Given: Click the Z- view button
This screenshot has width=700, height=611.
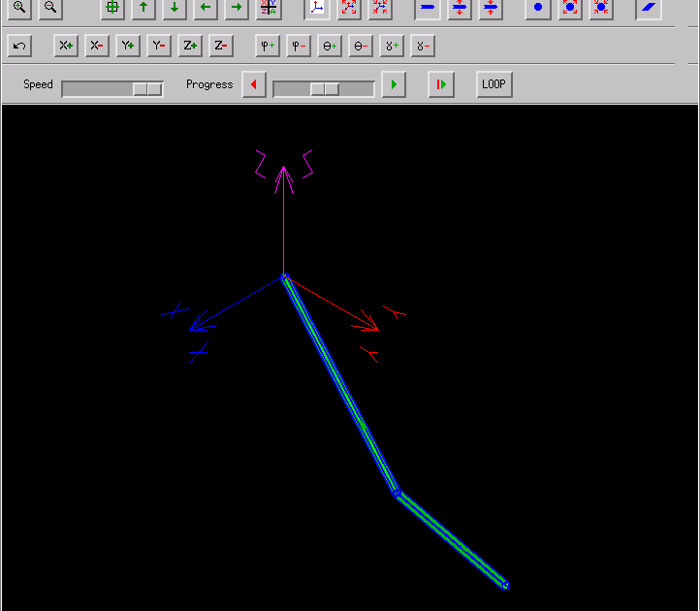Looking at the screenshot, I should (x=221, y=46).
